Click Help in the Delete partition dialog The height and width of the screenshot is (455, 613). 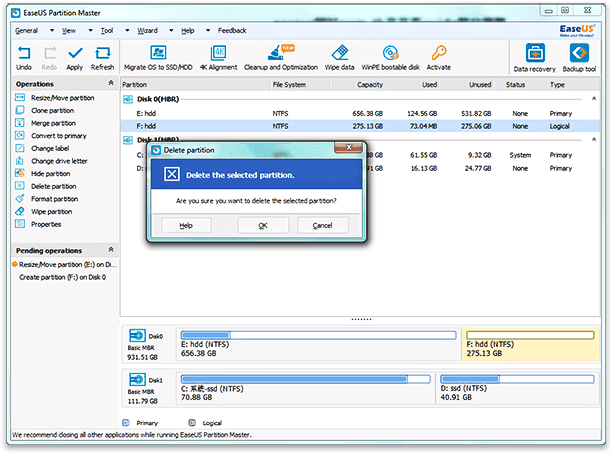pos(186,226)
